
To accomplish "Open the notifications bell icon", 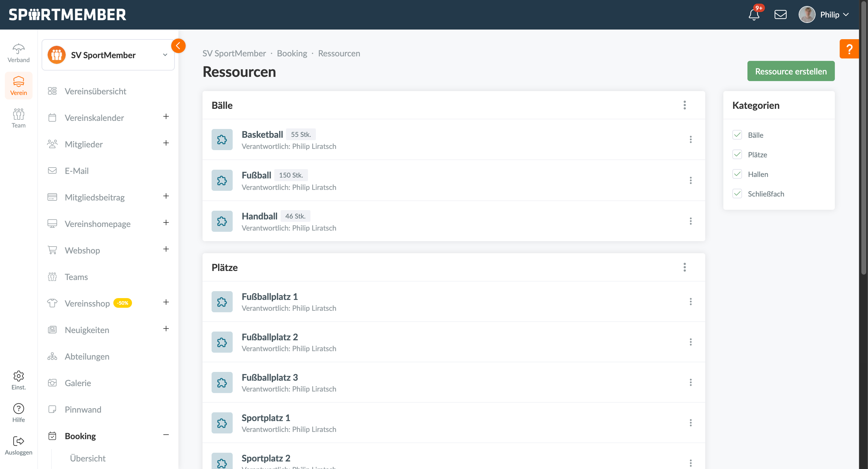I will (754, 14).
